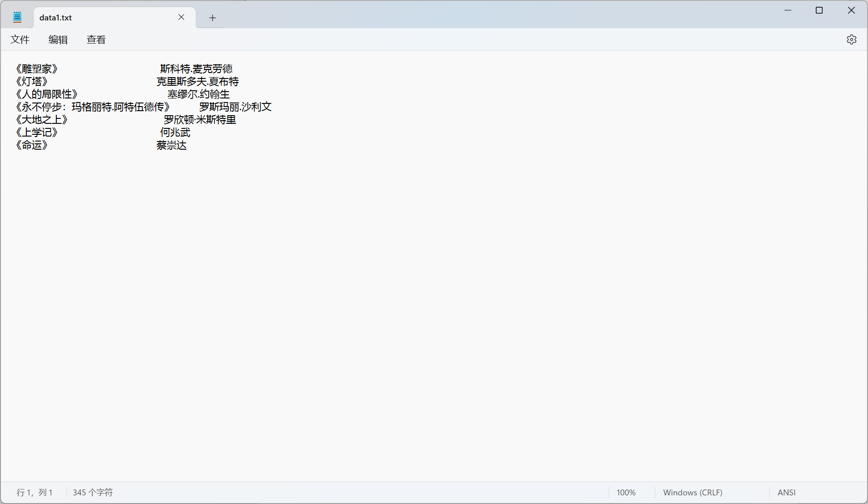Click in the empty text area below the list
868x504 pixels.
[434, 313]
